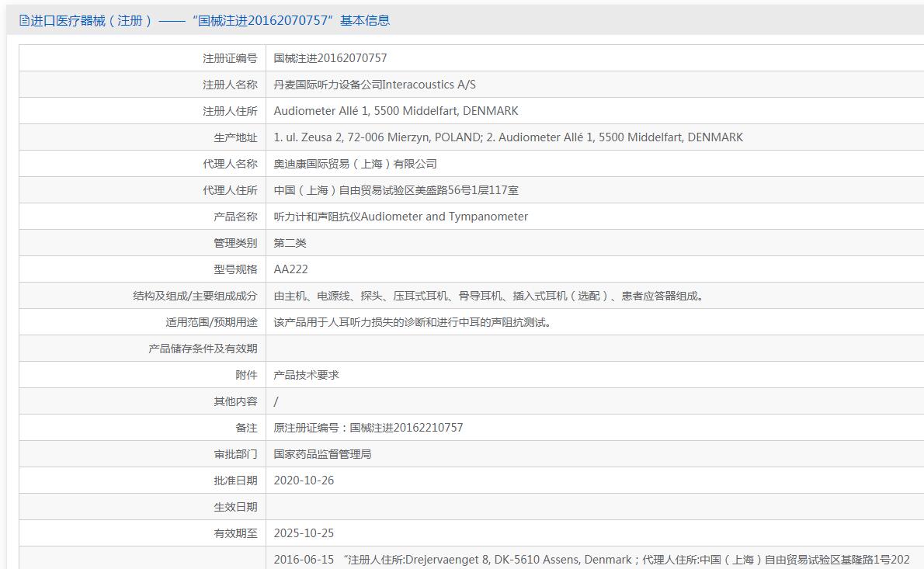The width and height of the screenshot is (924, 569).
Task: Click the label 批准日期
Action: tap(235, 481)
